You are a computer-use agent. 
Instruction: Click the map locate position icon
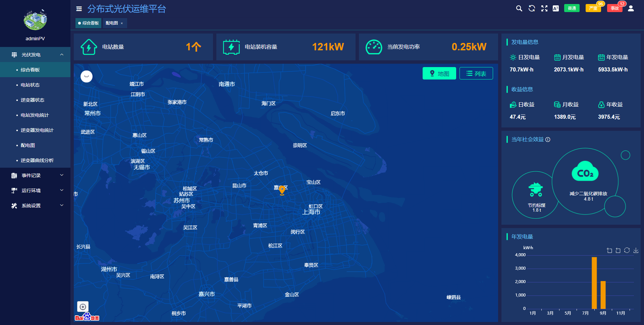tap(83, 307)
